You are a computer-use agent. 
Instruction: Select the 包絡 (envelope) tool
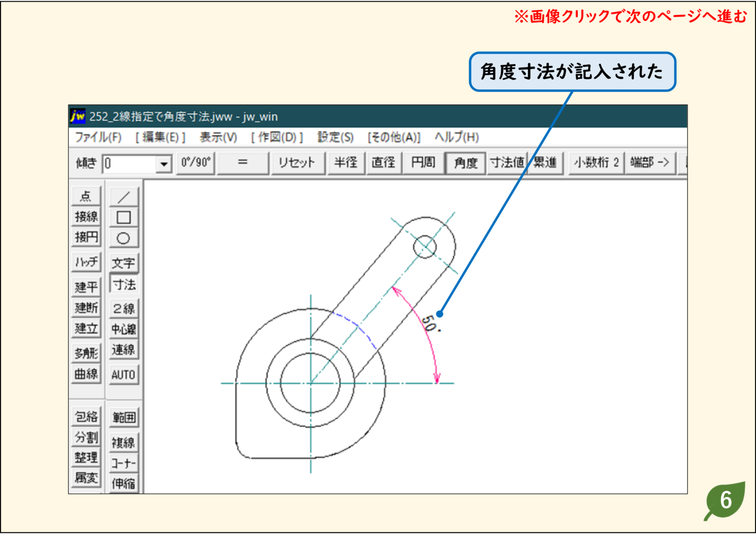86,416
